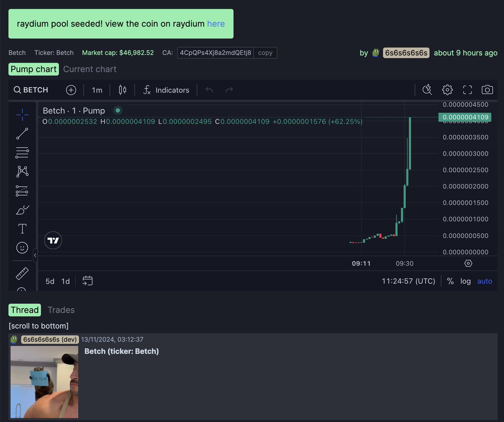Open dev profile 6s6s6s6s6s in thread

click(x=50, y=339)
